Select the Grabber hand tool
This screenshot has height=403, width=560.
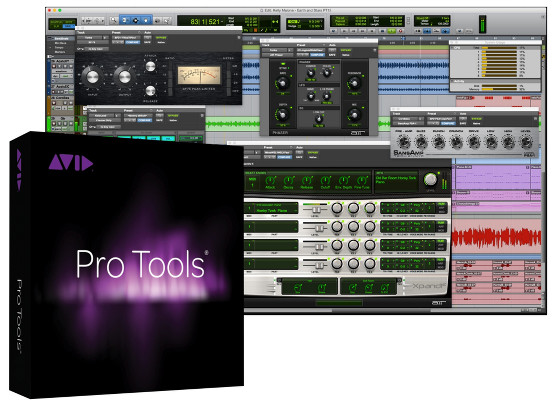[146, 20]
